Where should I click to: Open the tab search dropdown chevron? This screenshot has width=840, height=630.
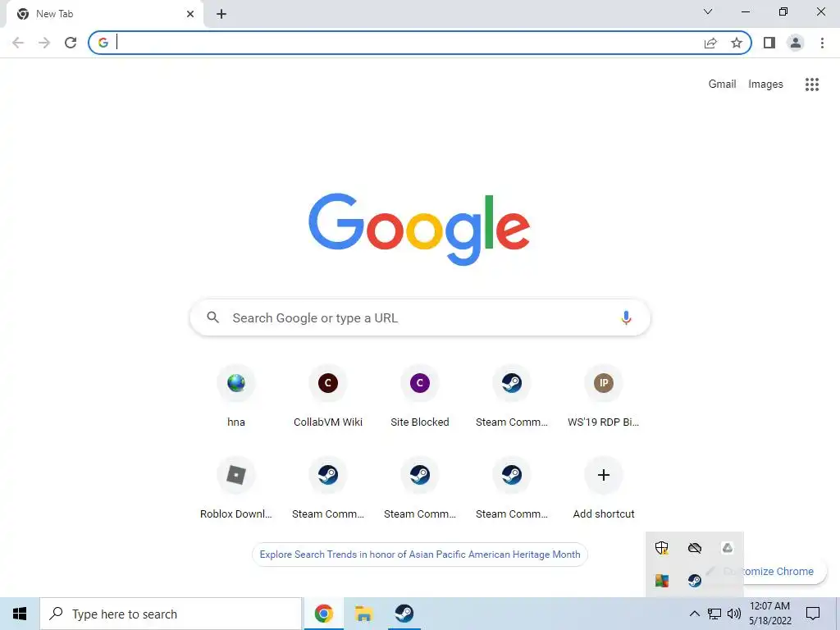click(708, 11)
